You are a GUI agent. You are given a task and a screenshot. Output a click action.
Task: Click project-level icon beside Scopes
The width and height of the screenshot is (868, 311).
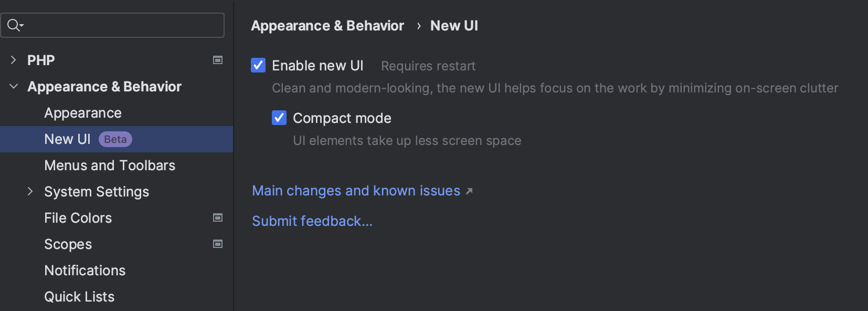pos(218,244)
